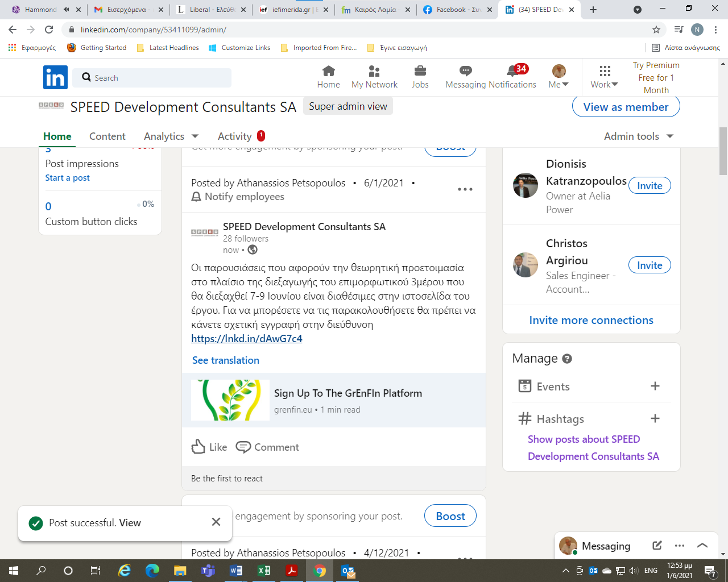
Task: Open a new browser tab
Action: click(593, 10)
